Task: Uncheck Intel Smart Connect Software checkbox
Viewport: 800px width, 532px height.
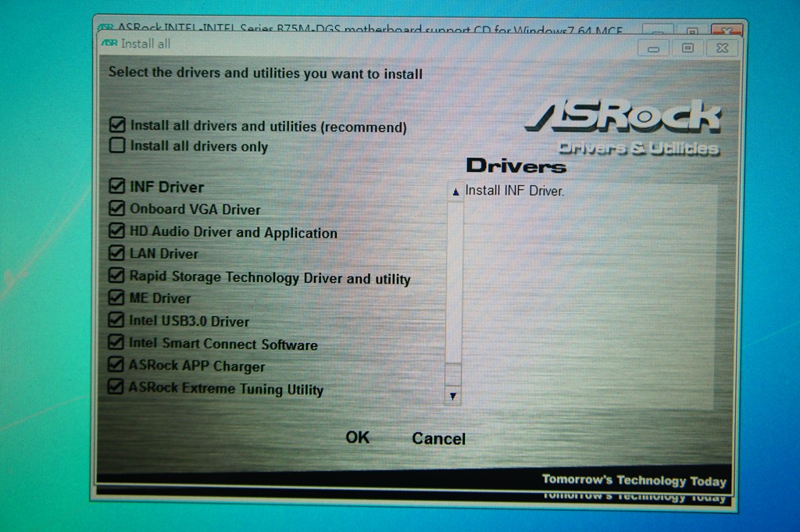Action: pyautogui.click(x=116, y=341)
